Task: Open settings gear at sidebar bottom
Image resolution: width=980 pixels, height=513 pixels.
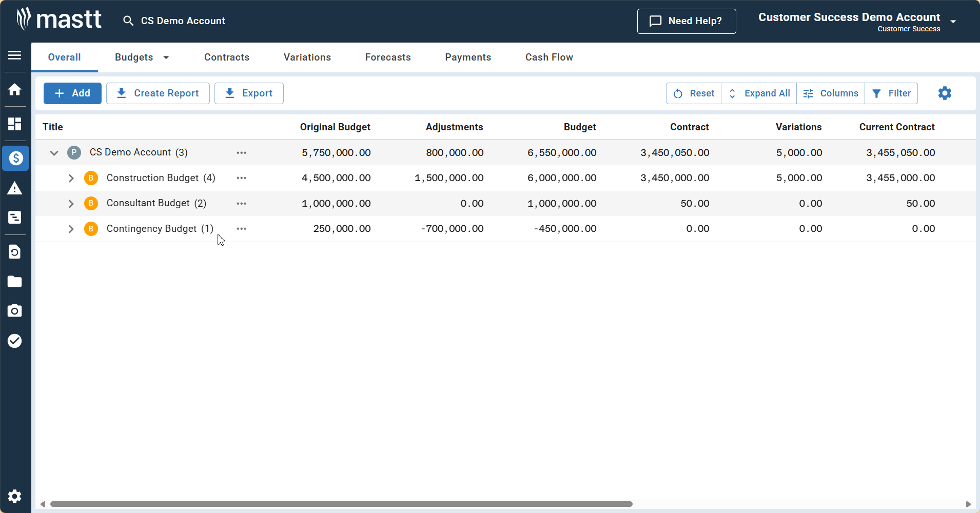Action: click(15, 496)
